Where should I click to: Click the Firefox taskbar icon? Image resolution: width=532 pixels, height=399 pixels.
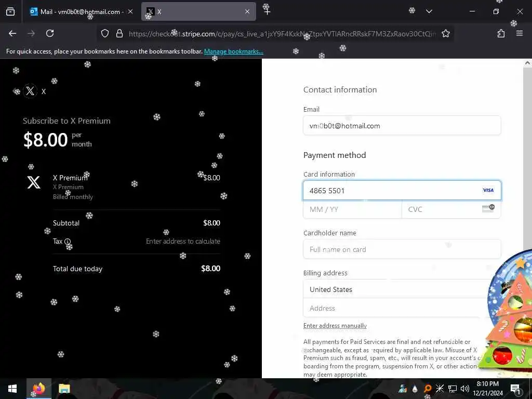pos(39,389)
